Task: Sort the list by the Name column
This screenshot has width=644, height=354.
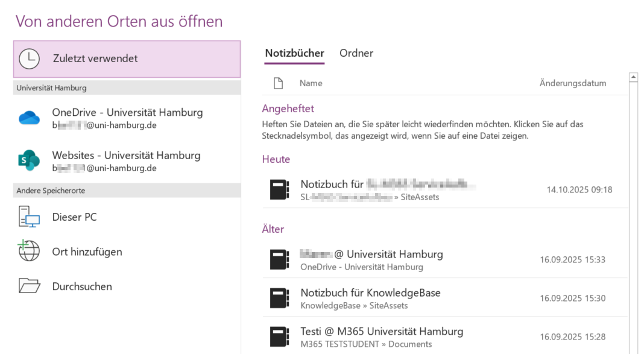Action: tap(311, 83)
